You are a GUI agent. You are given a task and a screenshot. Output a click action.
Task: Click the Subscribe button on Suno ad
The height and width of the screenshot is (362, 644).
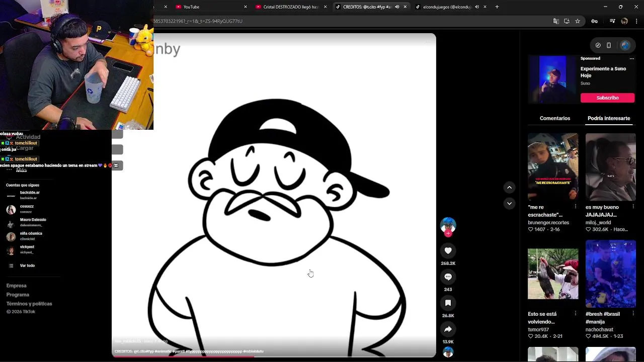click(607, 98)
